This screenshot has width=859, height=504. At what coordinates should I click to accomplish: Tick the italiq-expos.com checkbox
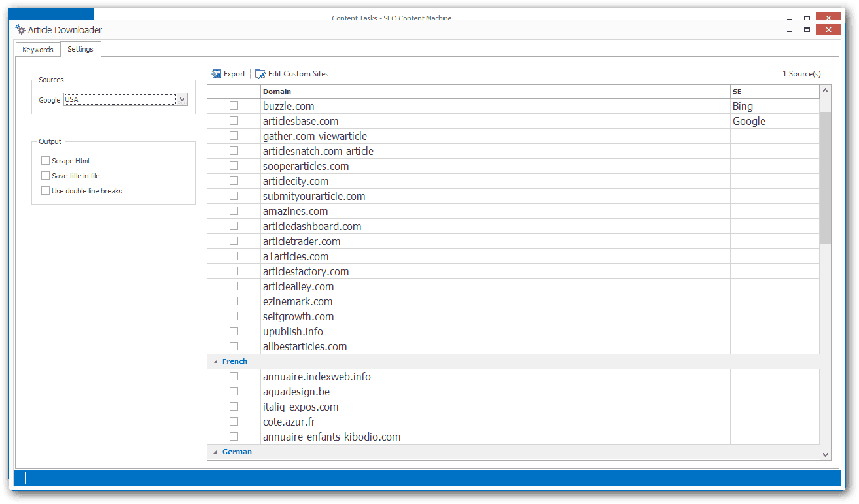point(234,407)
